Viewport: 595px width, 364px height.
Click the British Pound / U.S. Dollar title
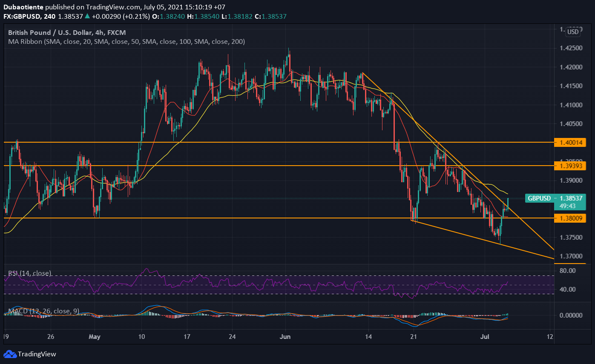pyautogui.click(x=67, y=32)
